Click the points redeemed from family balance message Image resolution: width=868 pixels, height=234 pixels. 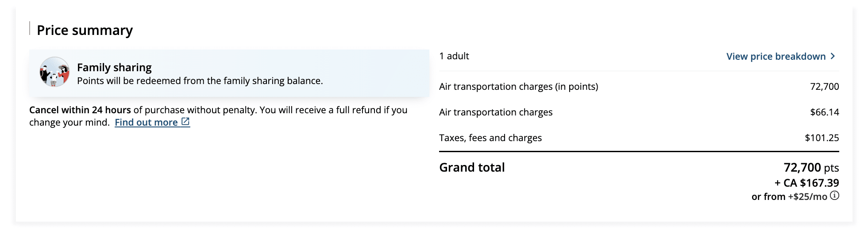(200, 81)
